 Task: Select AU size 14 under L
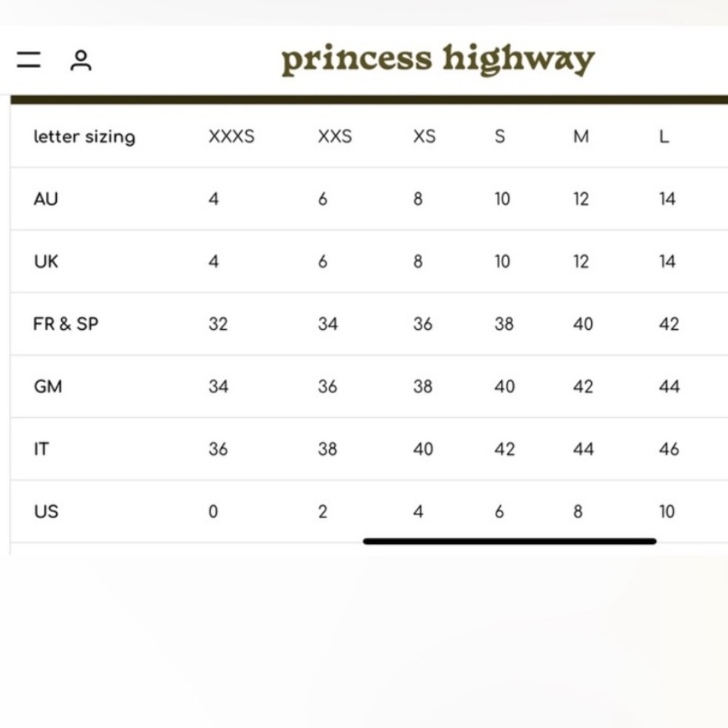pyautogui.click(x=667, y=199)
